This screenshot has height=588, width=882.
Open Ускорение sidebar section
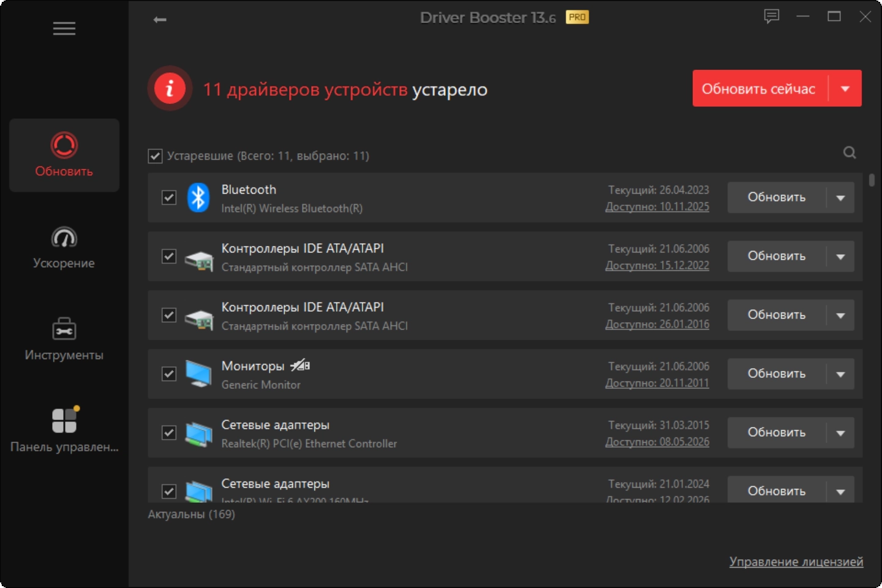(x=64, y=247)
